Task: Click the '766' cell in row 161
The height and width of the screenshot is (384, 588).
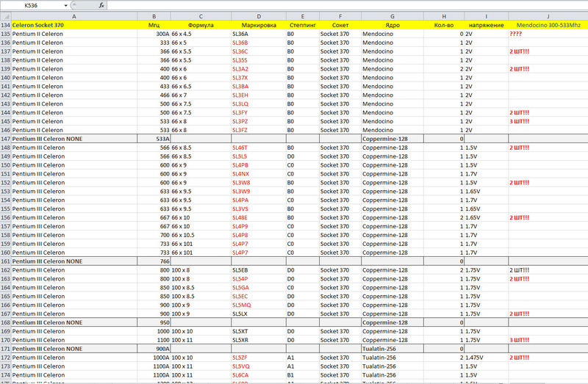Action: click(x=154, y=261)
